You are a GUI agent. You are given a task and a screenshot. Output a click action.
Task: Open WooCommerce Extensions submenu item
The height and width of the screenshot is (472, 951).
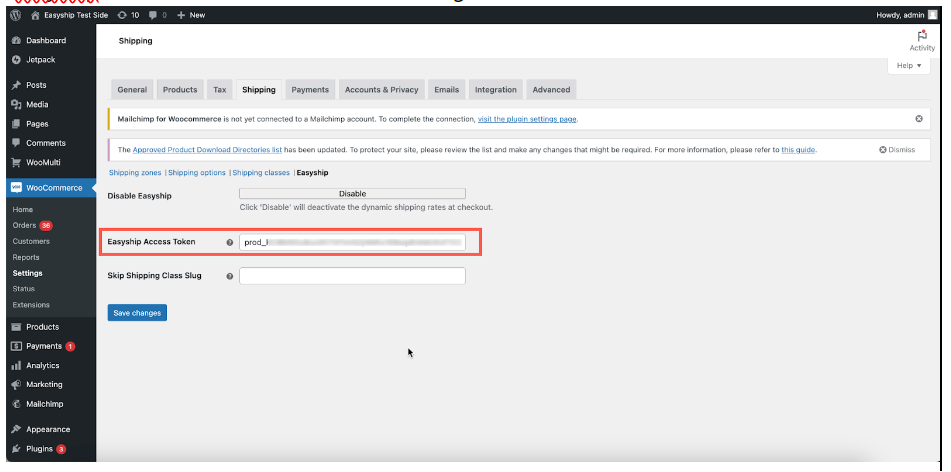31,305
